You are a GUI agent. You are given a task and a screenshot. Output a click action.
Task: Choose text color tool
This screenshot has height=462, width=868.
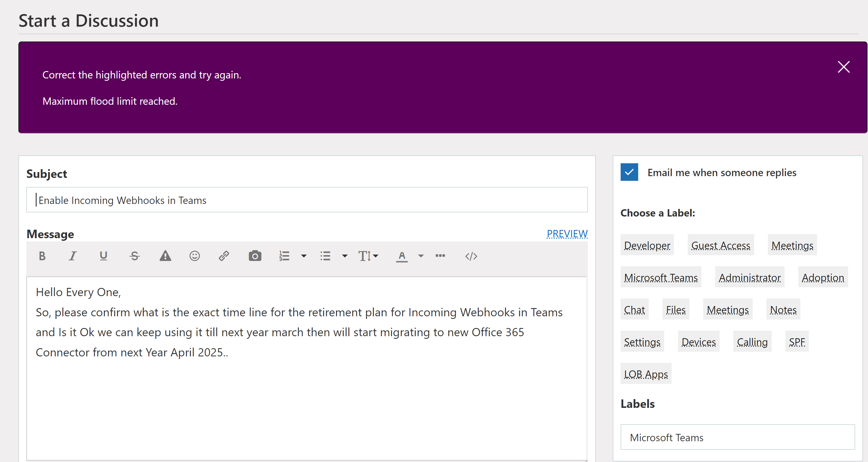(x=402, y=256)
